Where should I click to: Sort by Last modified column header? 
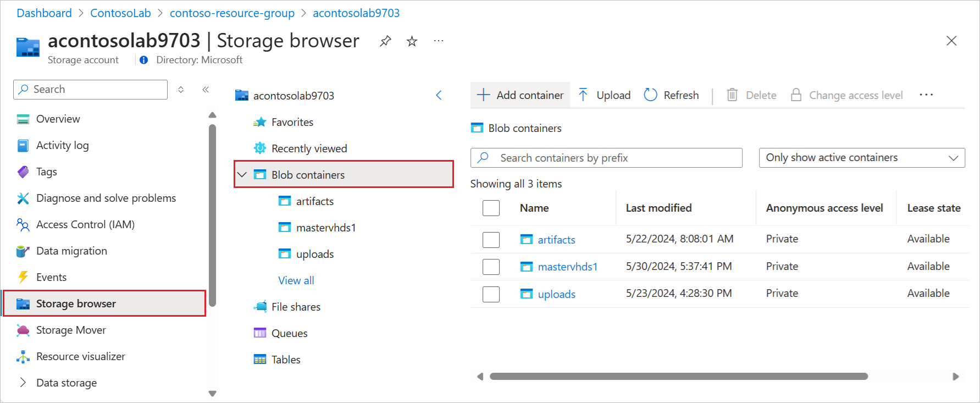(x=658, y=208)
